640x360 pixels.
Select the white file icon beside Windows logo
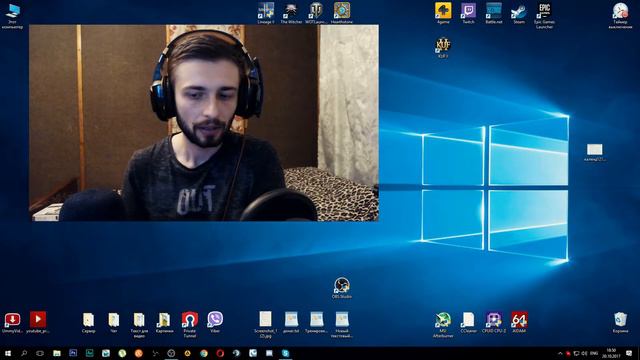pyautogui.click(x=595, y=153)
